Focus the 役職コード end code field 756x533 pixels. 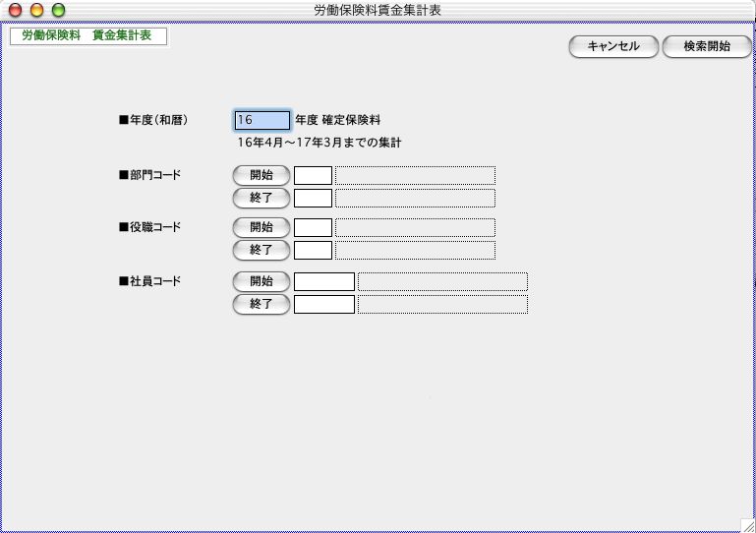click(313, 250)
